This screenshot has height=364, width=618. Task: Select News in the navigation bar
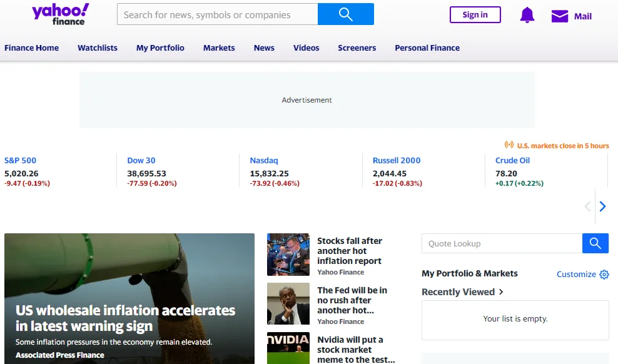[x=264, y=48]
